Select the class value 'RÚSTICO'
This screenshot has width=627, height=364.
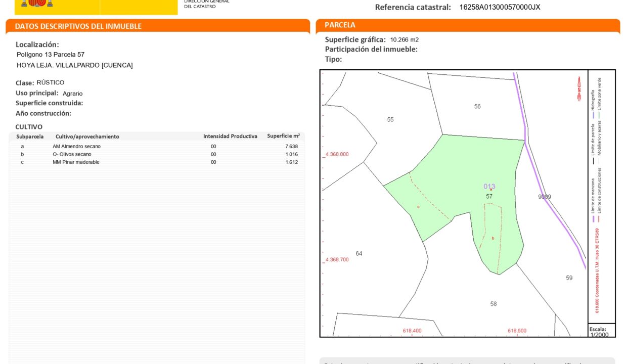click(x=51, y=82)
